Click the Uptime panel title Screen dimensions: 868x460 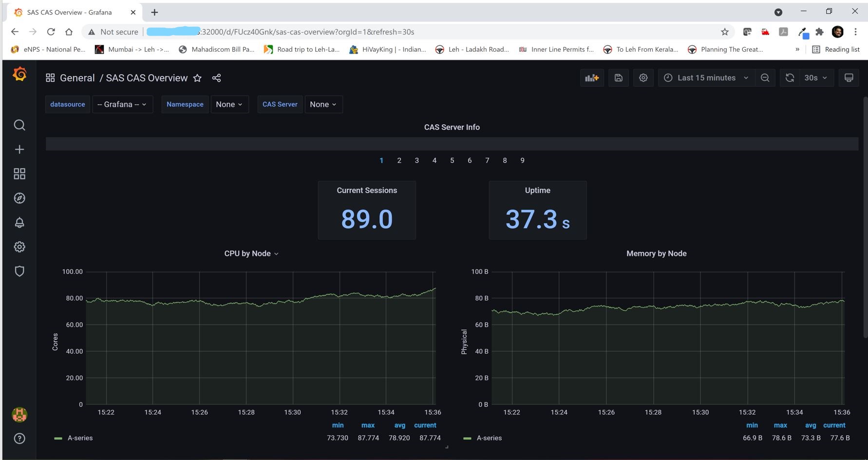point(537,191)
